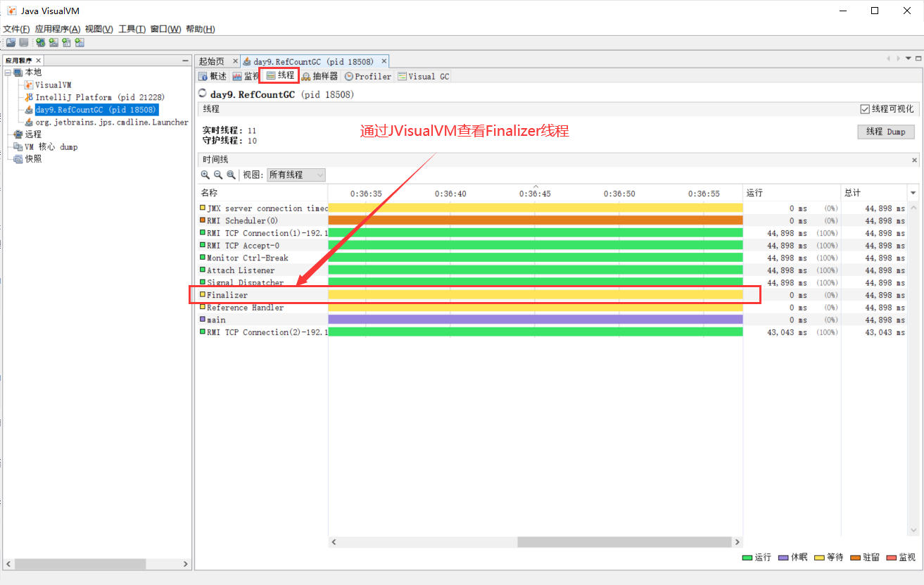
Task: Select the Finalizer thread name
Action: click(227, 295)
